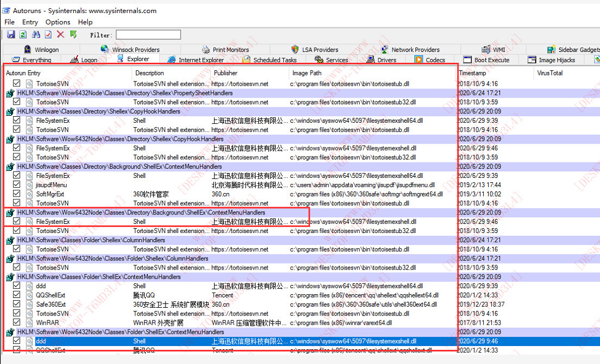Select the Wow6432Node Folder\ShellEx\ContextMenuHandlers key row text

pyautogui.click(x=121, y=332)
